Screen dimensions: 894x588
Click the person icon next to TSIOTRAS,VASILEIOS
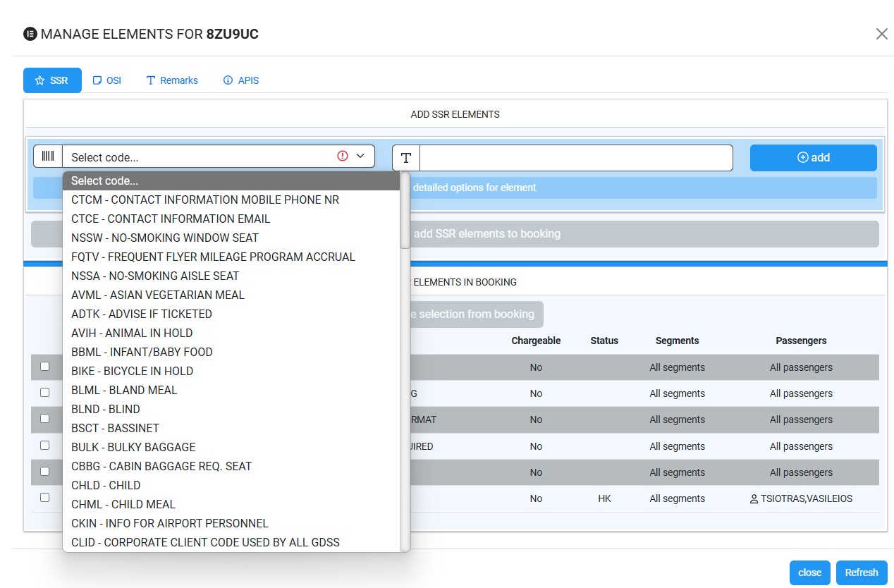(x=754, y=498)
